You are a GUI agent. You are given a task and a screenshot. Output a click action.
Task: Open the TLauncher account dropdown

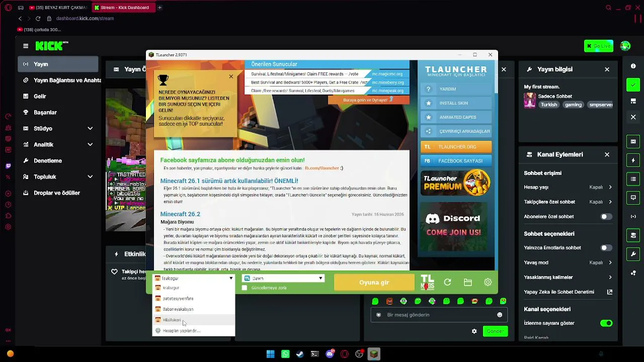(194, 278)
